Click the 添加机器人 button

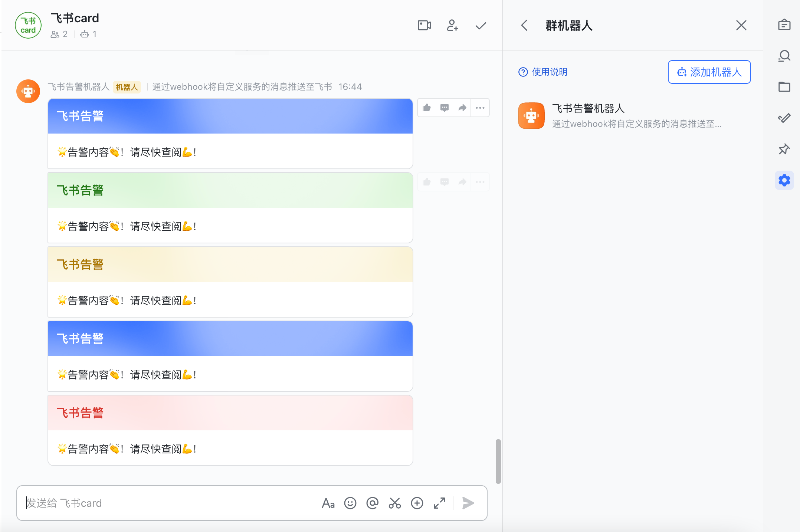[x=709, y=72]
